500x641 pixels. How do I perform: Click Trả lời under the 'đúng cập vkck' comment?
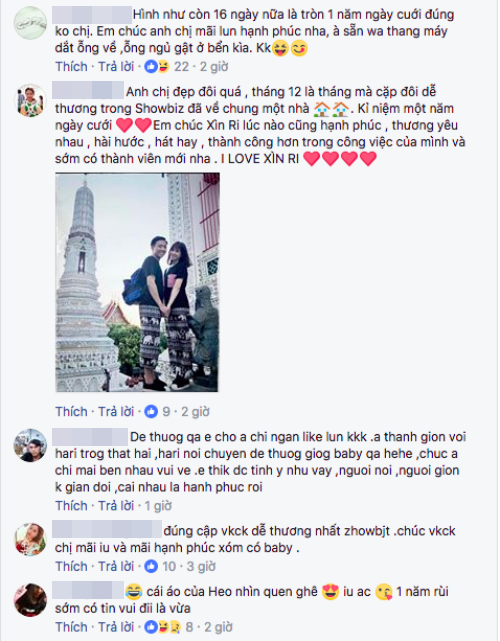click(116, 566)
